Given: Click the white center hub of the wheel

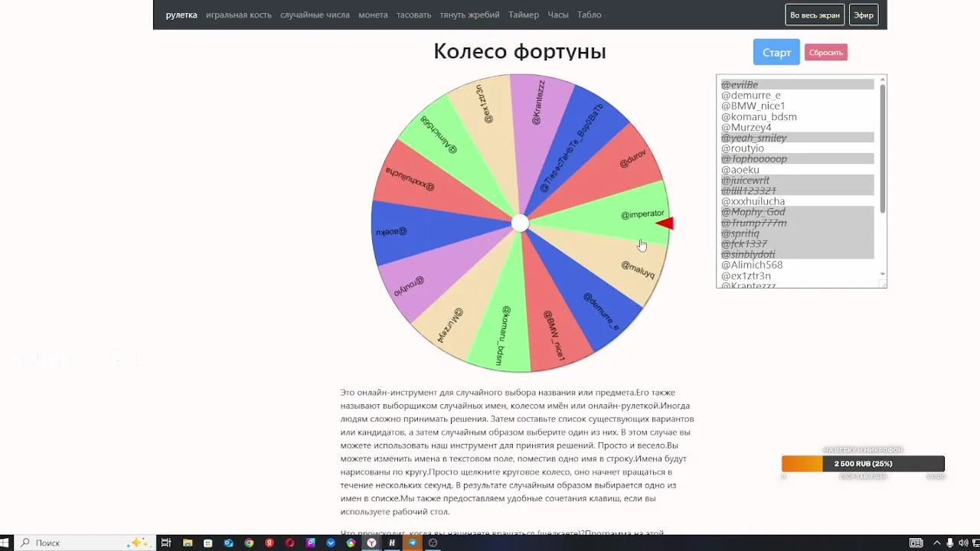Looking at the screenshot, I should [x=520, y=223].
